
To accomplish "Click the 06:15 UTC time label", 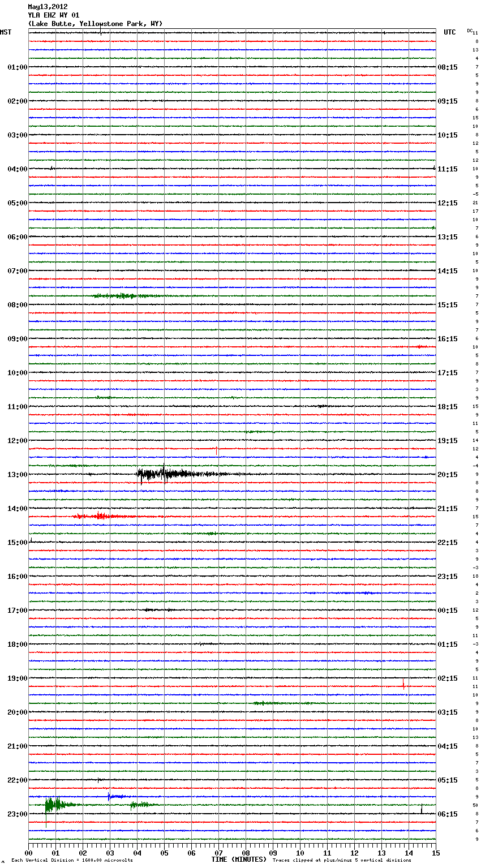I will 448,814.
